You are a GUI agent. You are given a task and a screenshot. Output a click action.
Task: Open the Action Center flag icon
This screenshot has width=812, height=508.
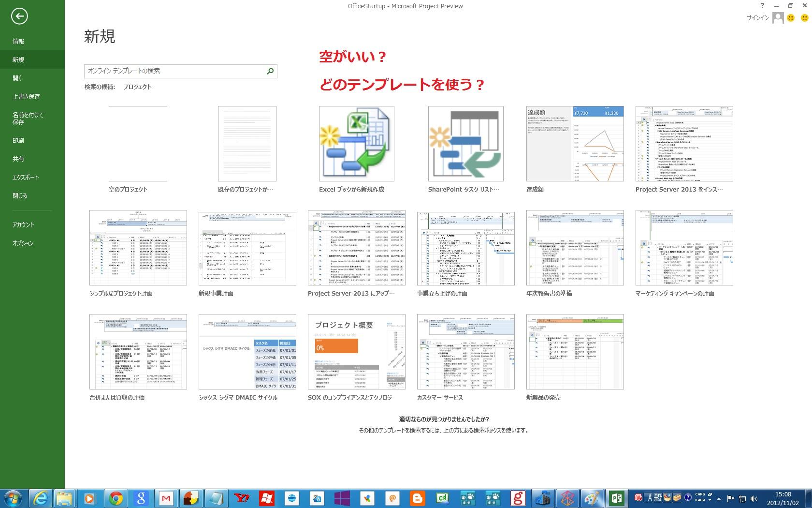tap(731, 499)
